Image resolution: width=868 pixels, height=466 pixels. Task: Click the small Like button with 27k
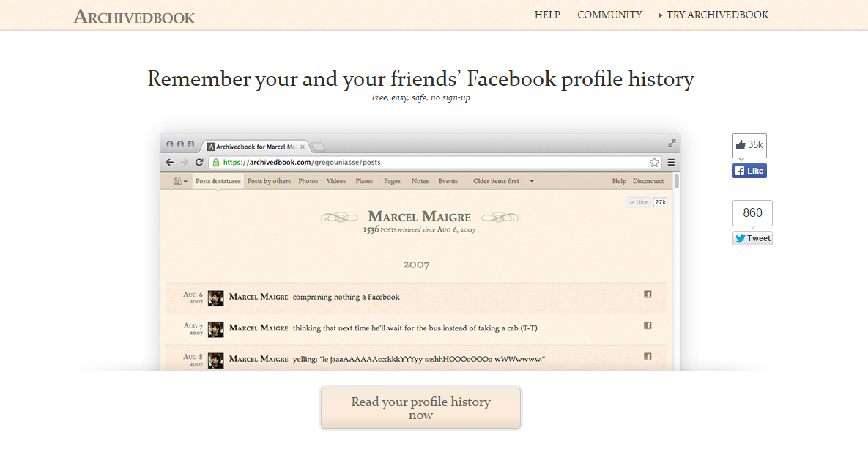click(x=638, y=202)
